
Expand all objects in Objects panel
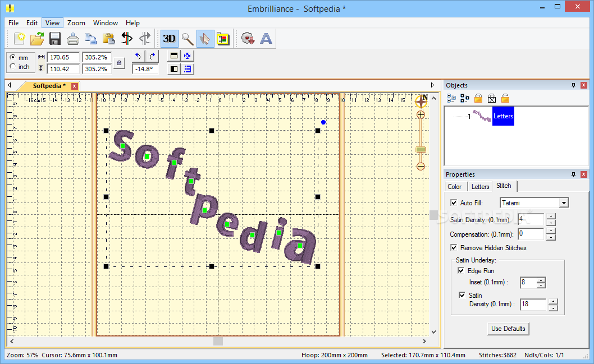pyautogui.click(x=451, y=98)
